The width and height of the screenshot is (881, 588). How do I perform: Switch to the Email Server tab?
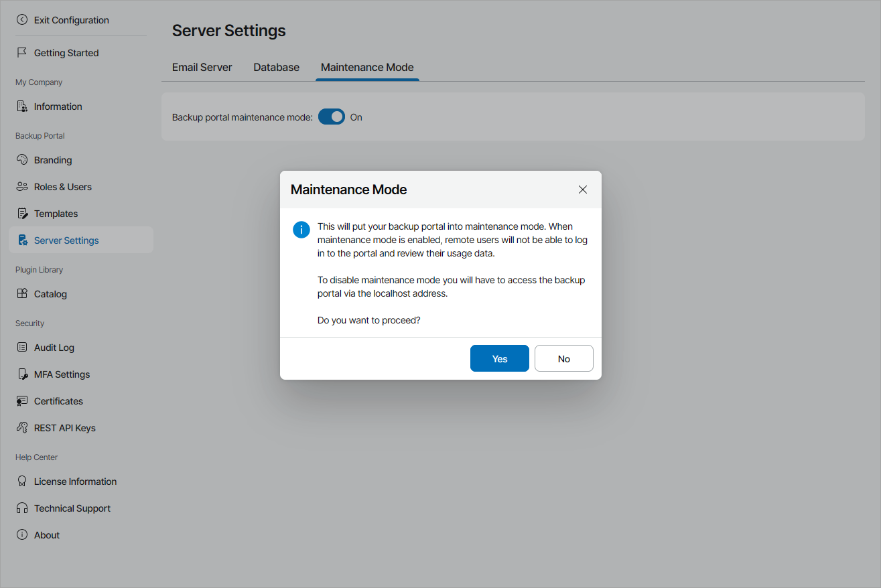tap(202, 67)
